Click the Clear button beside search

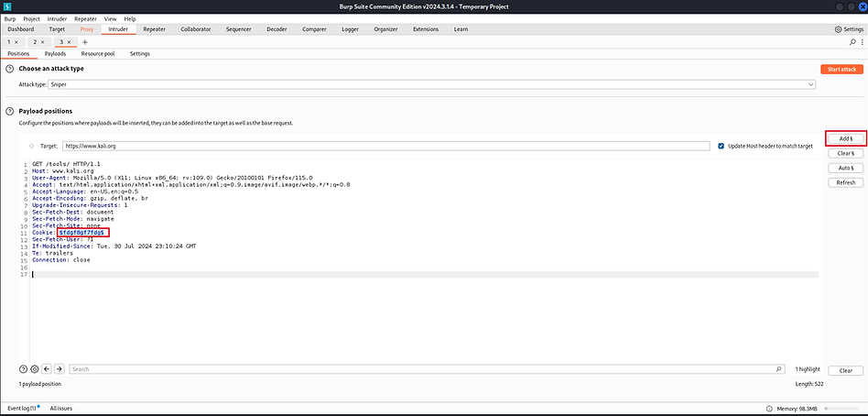(846, 370)
